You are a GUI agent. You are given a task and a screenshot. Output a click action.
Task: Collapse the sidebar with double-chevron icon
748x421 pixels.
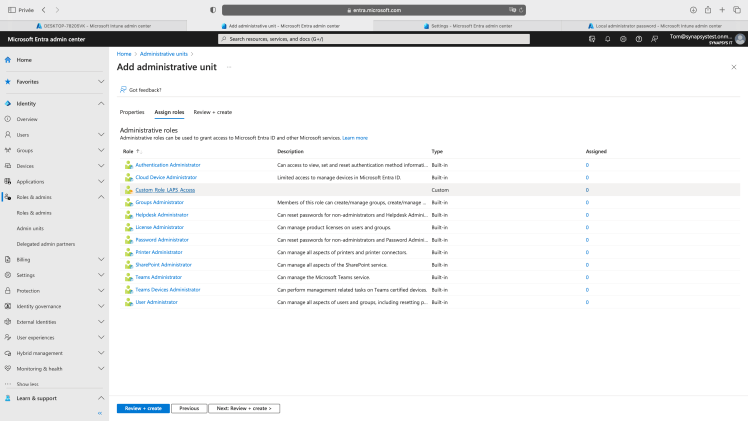[x=100, y=412]
